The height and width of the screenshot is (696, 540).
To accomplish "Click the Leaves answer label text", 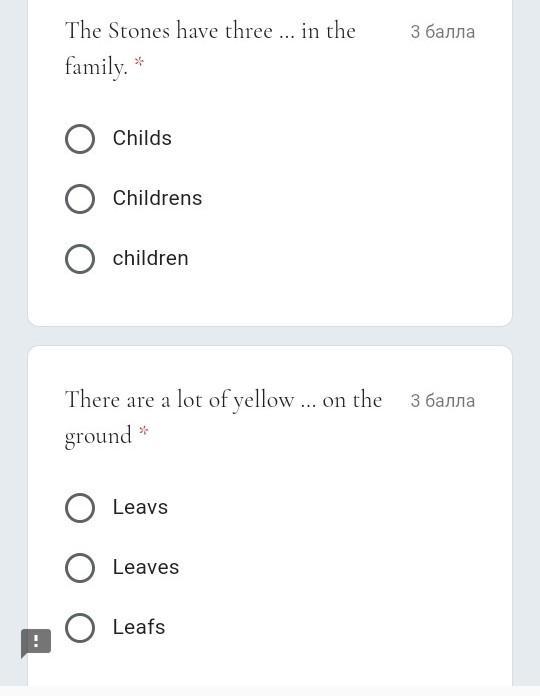I will pyautogui.click(x=146, y=567).
